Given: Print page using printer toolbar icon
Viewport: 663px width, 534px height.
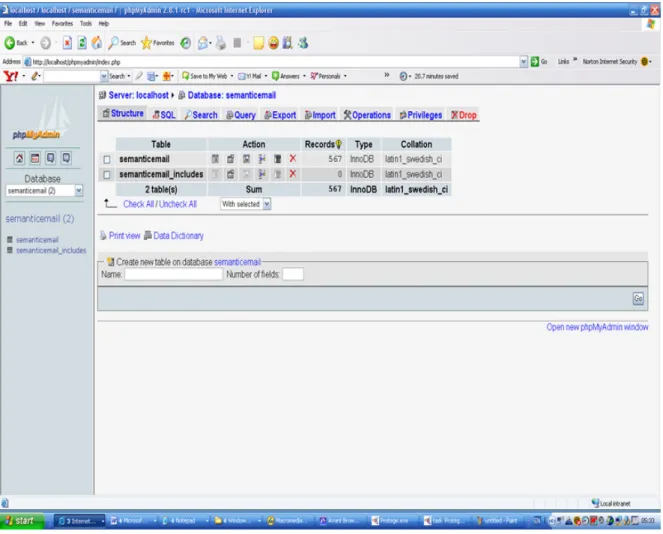Looking at the screenshot, I should 221,43.
